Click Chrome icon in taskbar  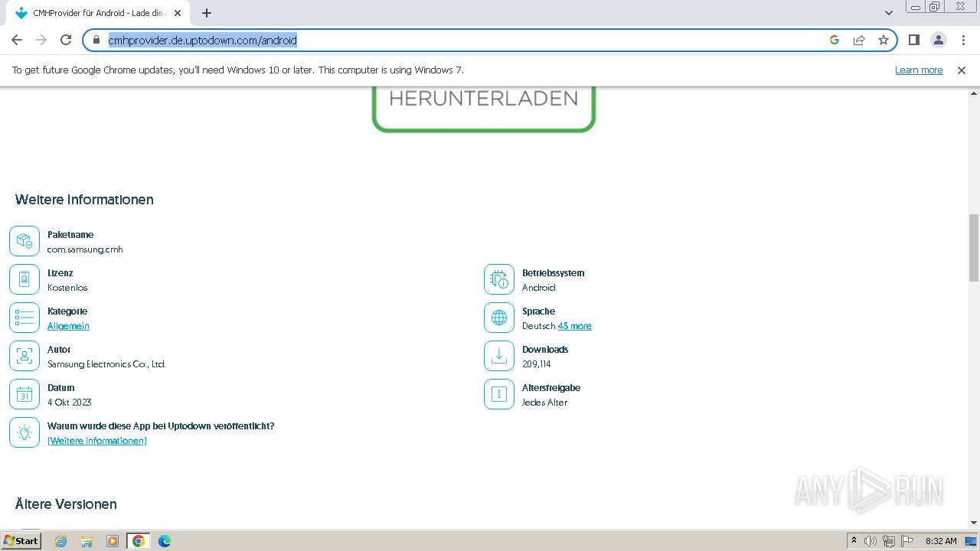pyautogui.click(x=138, y=541)
